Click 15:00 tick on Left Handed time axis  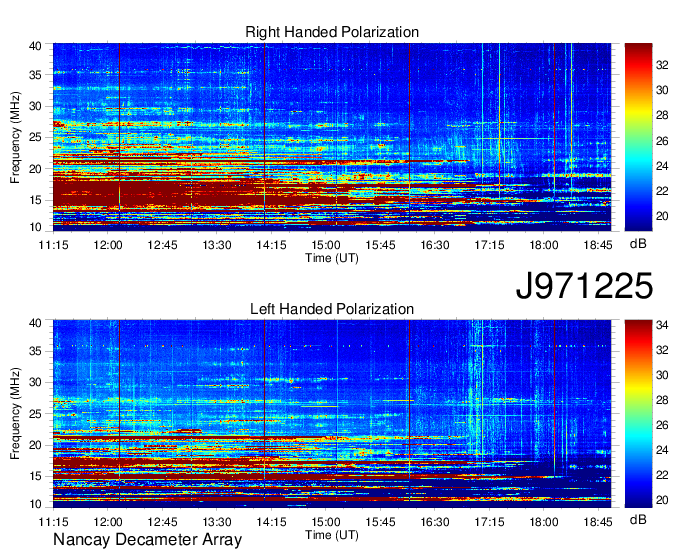click(326, 522)
